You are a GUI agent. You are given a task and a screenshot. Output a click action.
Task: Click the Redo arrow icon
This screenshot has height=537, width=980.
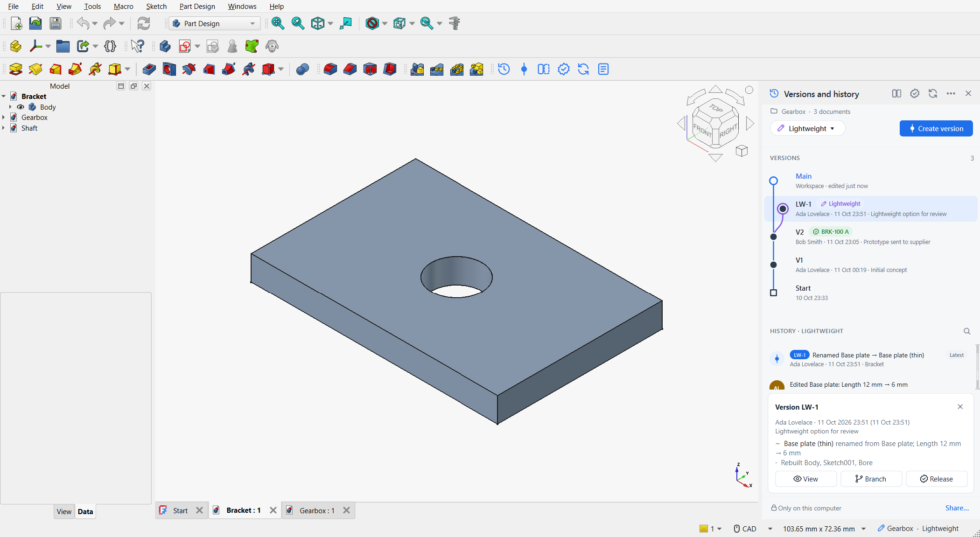(x=109, y=23)
